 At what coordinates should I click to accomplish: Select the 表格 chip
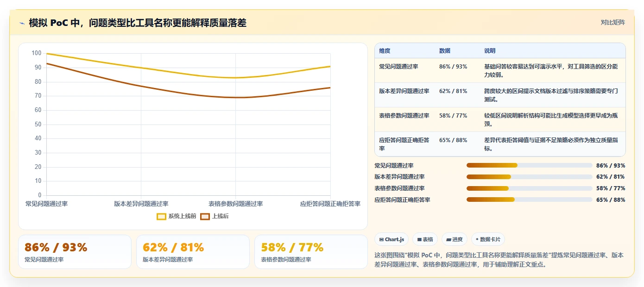click(425, 239)
